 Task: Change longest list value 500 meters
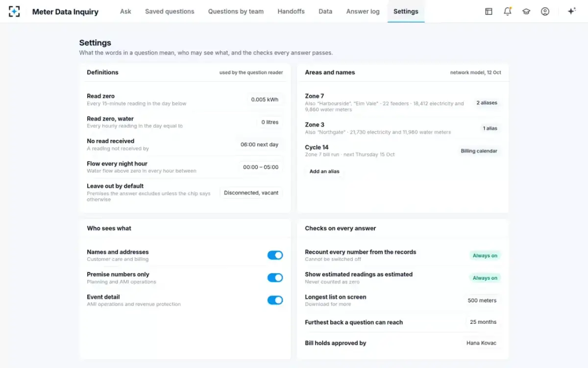pyautogui.click(x=482, y=301)
